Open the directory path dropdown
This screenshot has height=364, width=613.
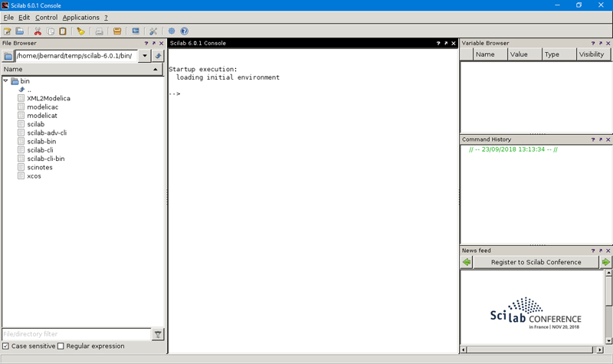(x=145, y=56)
